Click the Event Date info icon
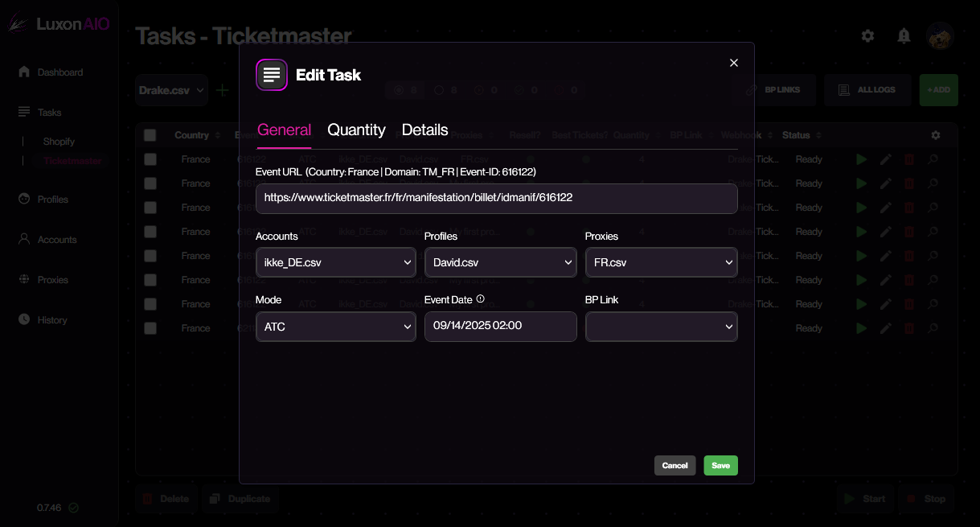Image resolution: width=980 pixels, height=527 pixels. click(481, 299)
